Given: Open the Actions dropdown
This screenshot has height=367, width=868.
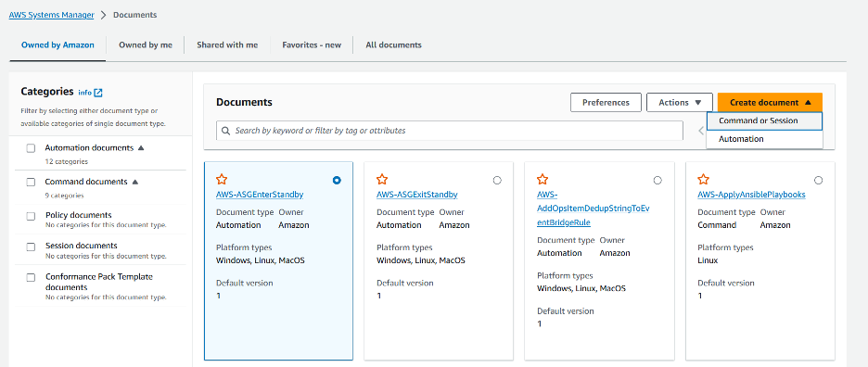Looking at the screenshot, I should point(680,102).
